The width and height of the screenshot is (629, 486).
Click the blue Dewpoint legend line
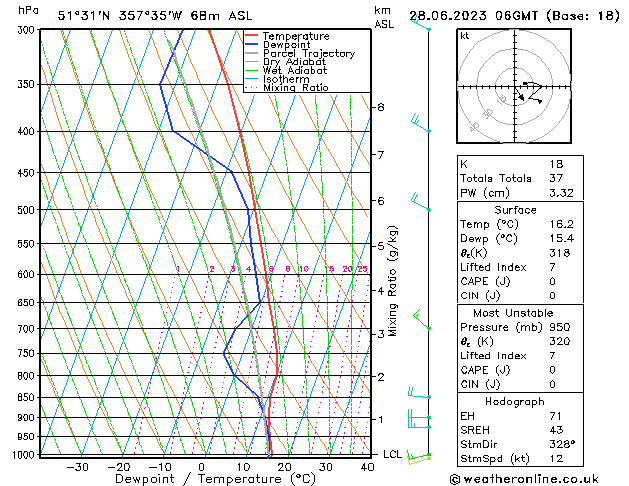252,45
